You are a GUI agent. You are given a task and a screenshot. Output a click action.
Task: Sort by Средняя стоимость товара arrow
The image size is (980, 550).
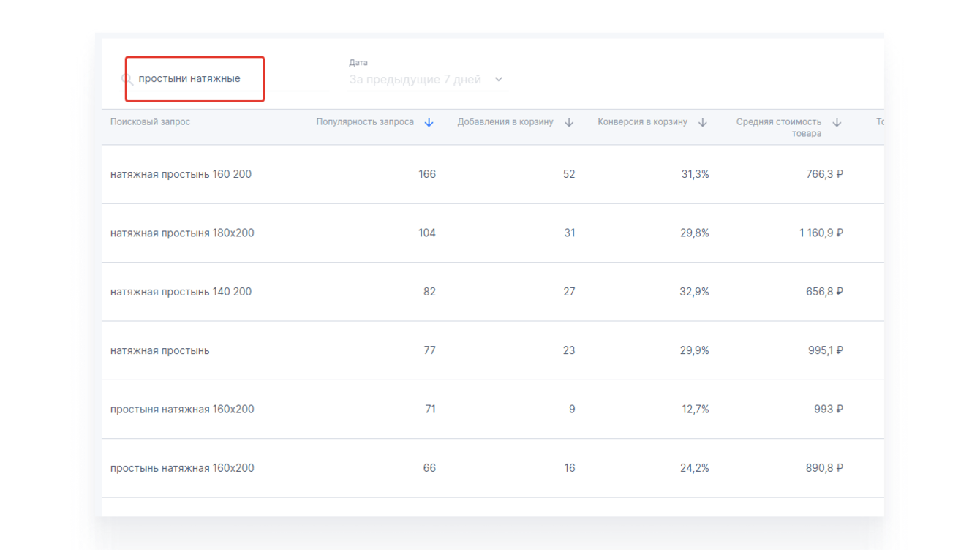pos(837,123)
